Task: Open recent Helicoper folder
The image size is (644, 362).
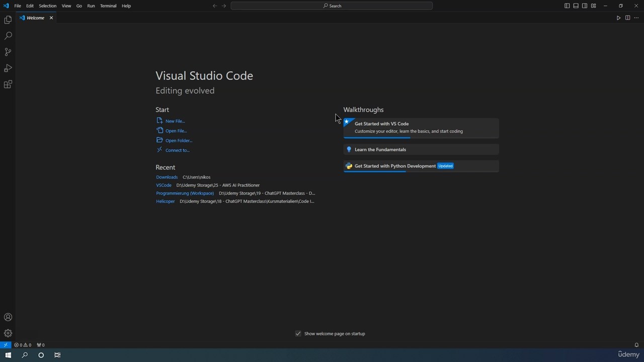Action: [165, 202]
